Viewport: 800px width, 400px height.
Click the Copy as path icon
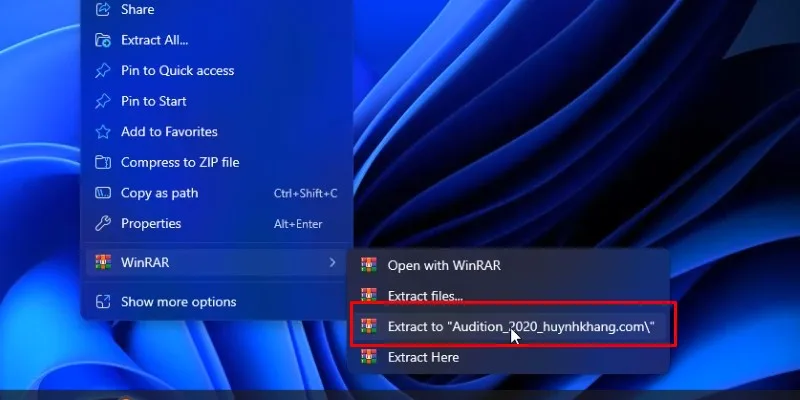(x=103, y=193)
